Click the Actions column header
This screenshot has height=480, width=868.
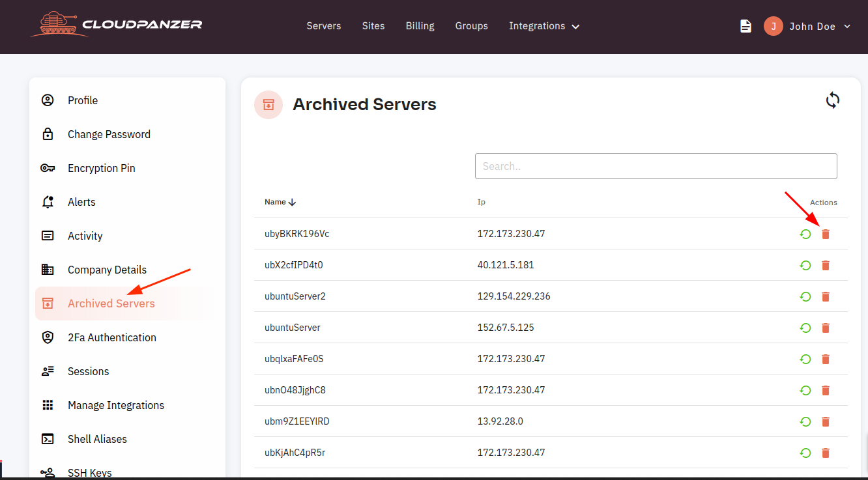(824, 203)
